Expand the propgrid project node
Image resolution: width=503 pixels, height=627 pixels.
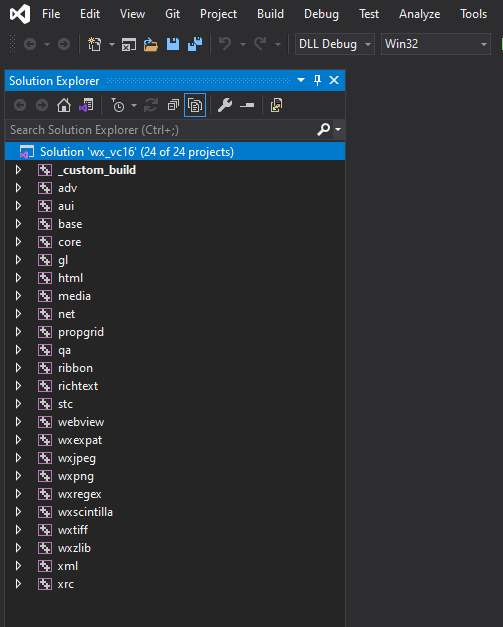click(18, 332)
